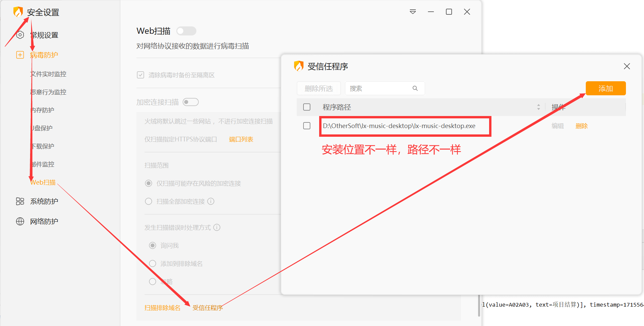
Task: Click the 添加 button
Action: (x=606, y=88)
